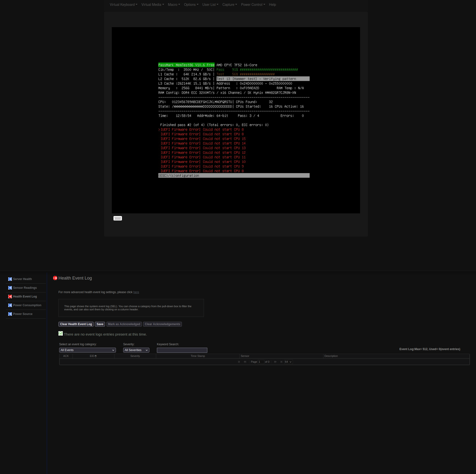The image size is (476, 474).
Task: Go to next page of event log
Action: [x=275, y=362]
